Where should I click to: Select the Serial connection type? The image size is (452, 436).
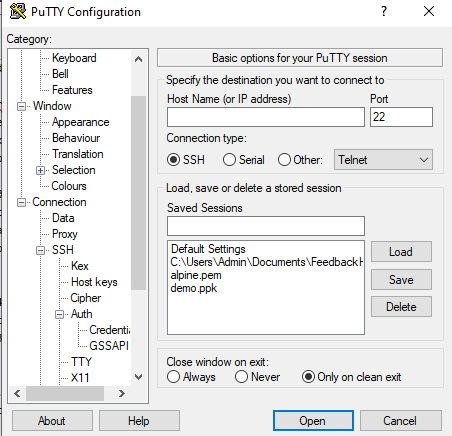(x=244, y=160)
